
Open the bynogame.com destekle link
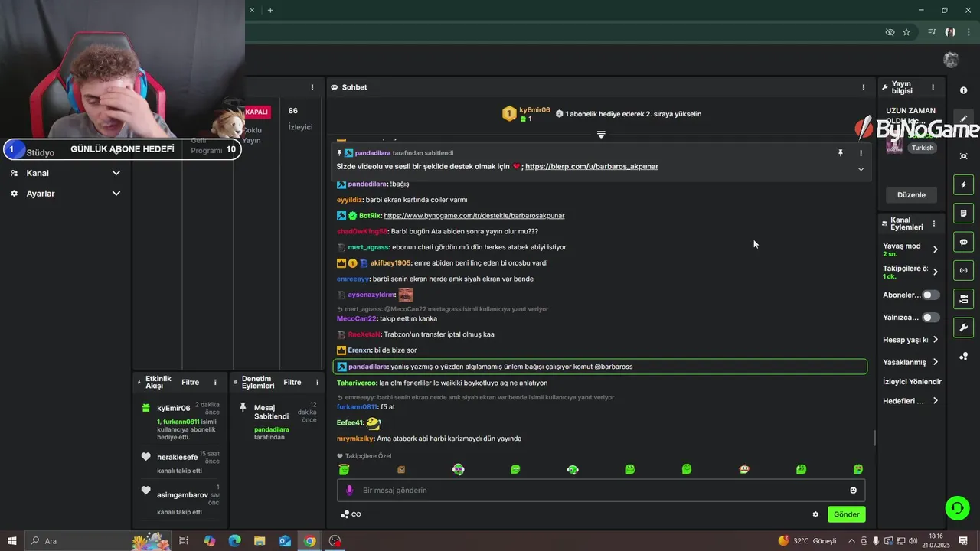[474, 216]
